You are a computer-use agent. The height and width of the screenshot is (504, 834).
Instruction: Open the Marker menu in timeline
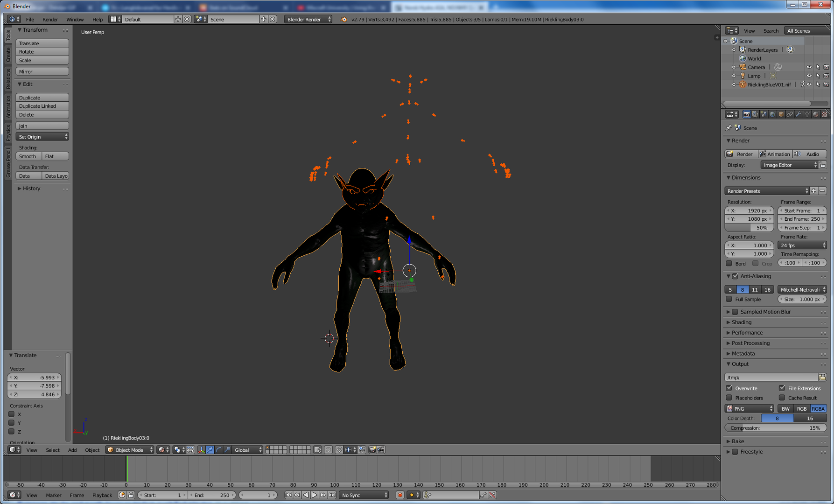(54, 496)
